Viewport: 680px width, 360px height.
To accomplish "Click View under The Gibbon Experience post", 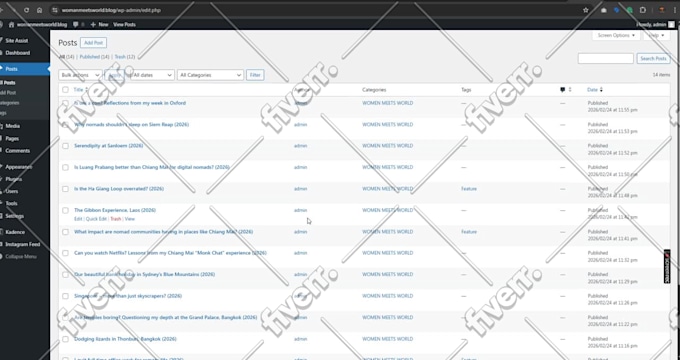I will (x=130, y=219).
